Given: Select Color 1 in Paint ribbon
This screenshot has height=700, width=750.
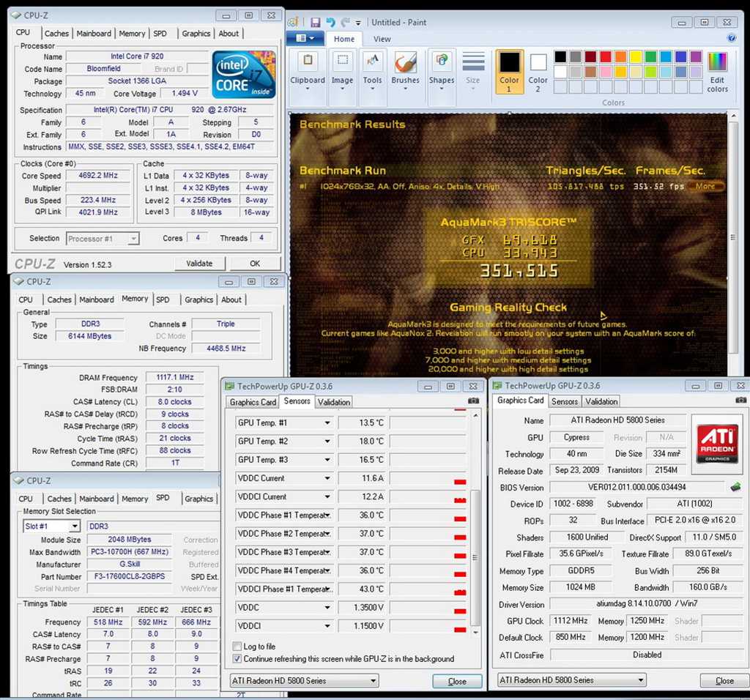Looking at the screenshot, I should 509,72.
